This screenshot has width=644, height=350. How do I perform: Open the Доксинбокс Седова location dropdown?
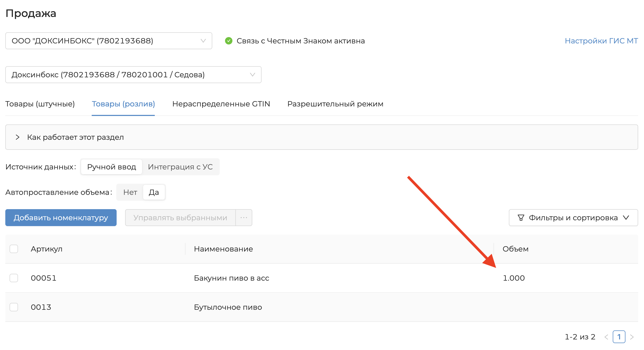pyautogui.click(x=133, y=75)
